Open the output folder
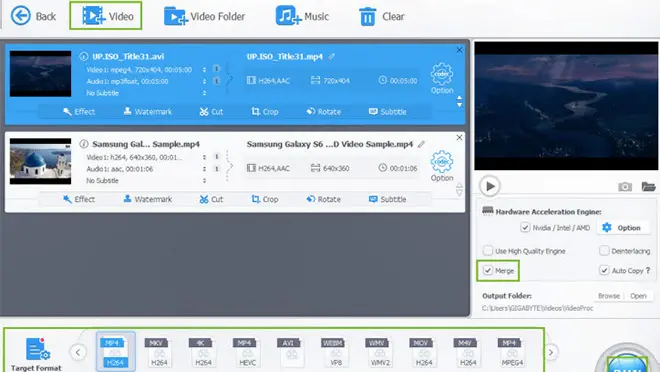This screenshot has width=660, height=372. 638,296
